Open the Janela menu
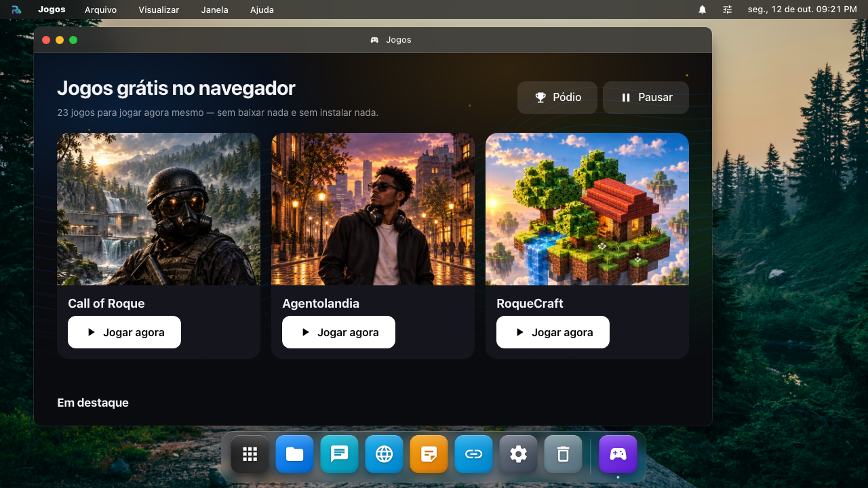 pos(215,9)
